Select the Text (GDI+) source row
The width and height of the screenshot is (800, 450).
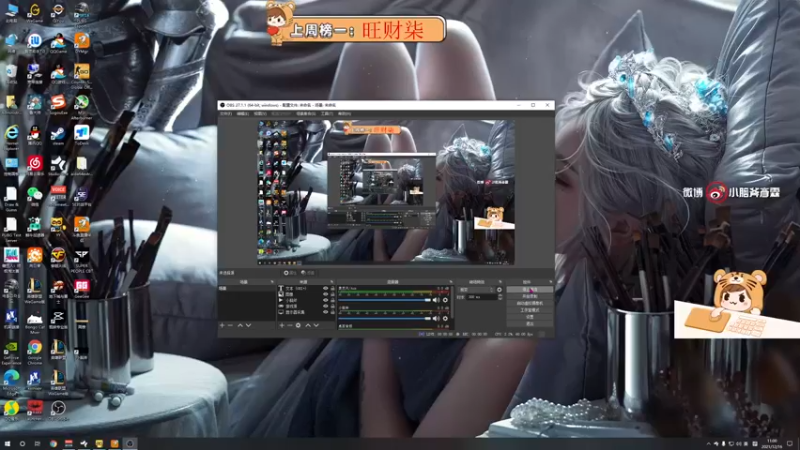tap(307, 288)
